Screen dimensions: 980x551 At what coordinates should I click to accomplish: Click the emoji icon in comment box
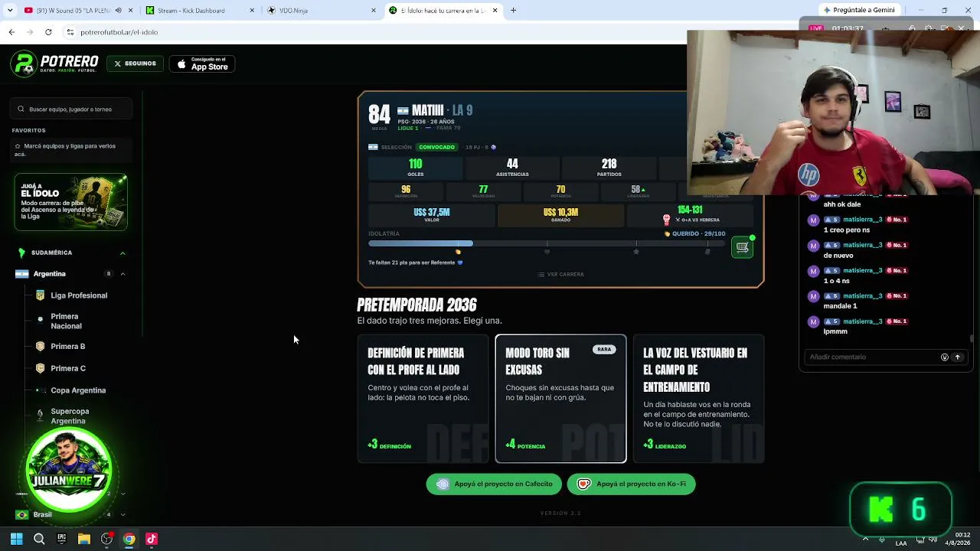click(x=944, y=357)
